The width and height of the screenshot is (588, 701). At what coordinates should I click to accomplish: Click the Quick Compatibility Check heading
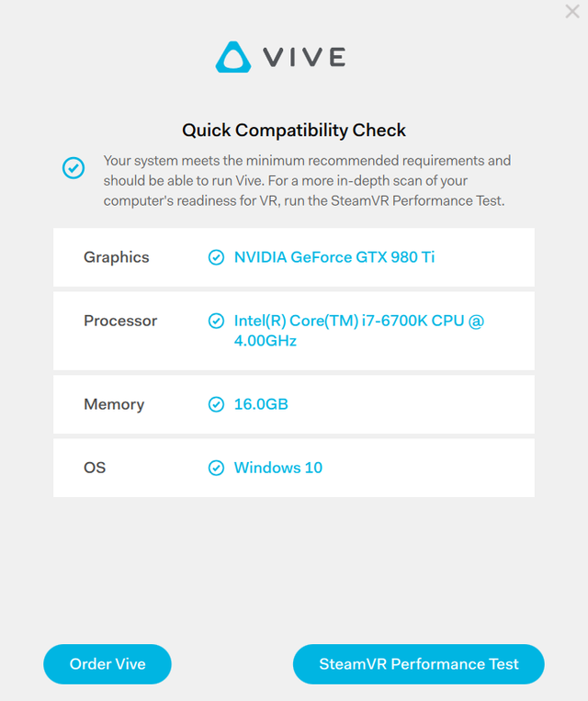tap(294, 130)
